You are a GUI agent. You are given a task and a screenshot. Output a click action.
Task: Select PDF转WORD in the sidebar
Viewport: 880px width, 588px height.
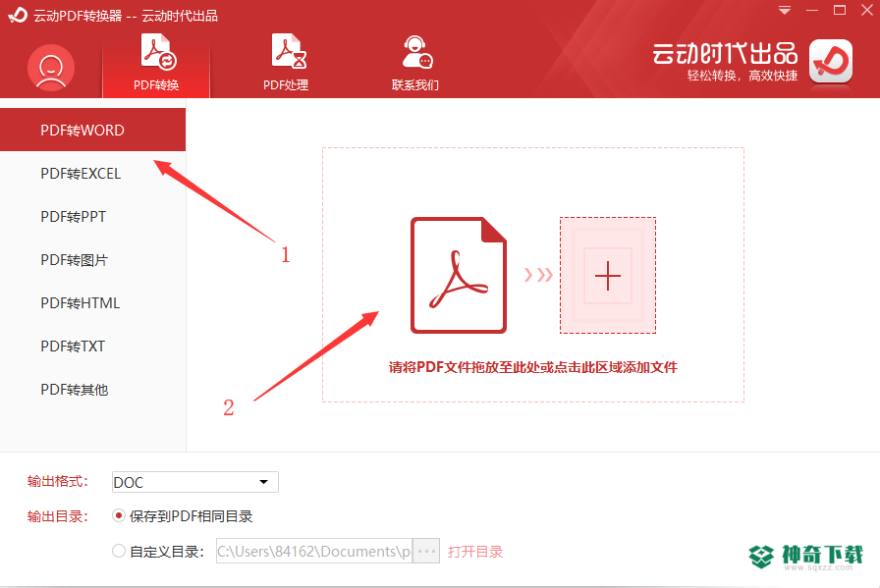pyautogui.click(x=92, y=130)
